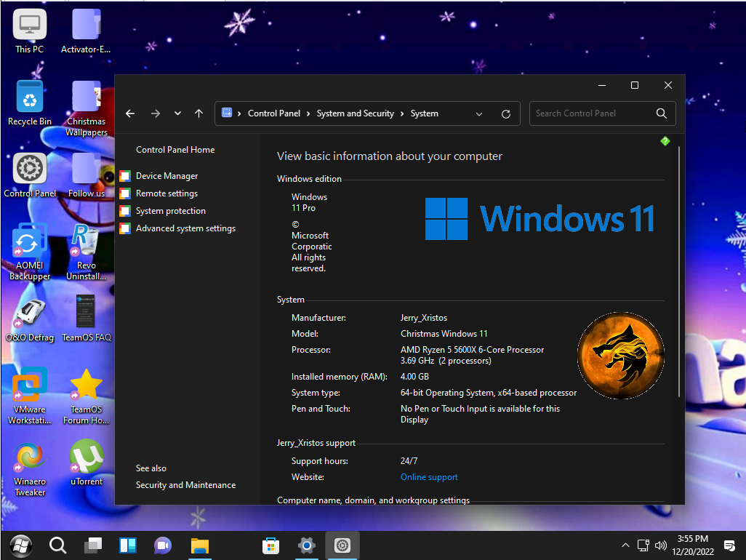Navigate to System and Security breadcrumb
Screen dimensions: 746x560
(355, 113)
